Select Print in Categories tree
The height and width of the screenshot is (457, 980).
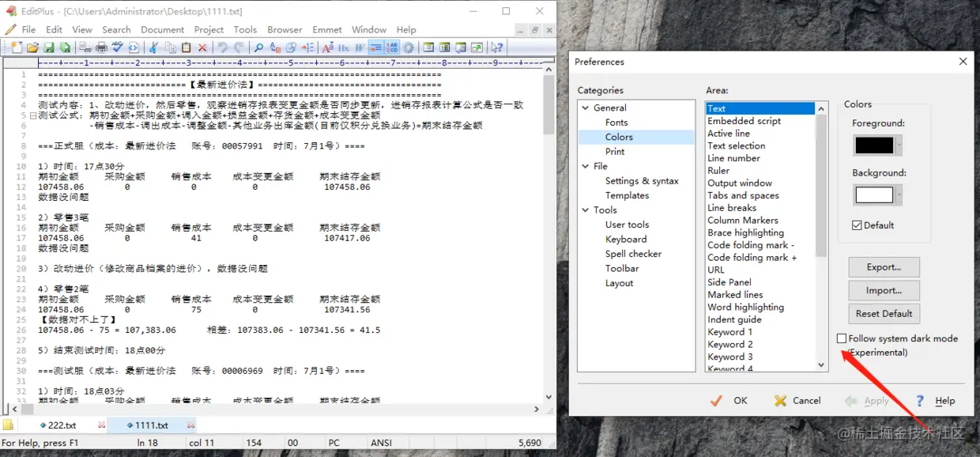click(x=615, y=152)
